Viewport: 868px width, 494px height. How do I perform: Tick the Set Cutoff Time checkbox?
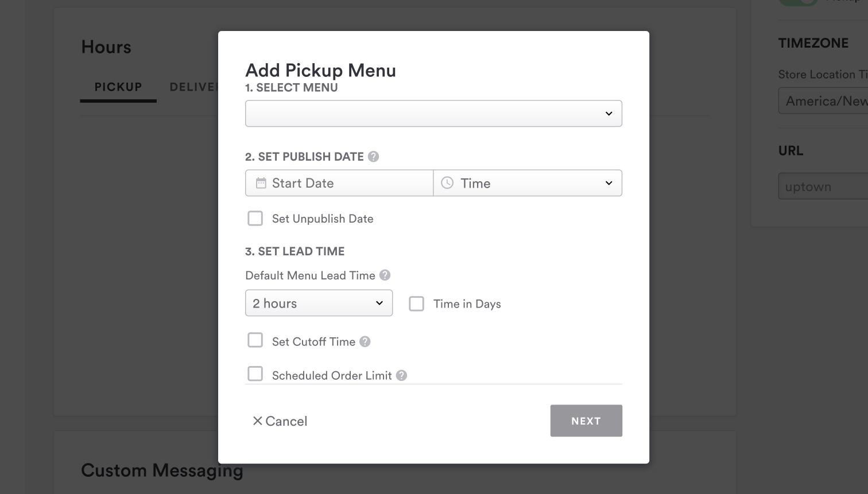(x=255, y=341)
